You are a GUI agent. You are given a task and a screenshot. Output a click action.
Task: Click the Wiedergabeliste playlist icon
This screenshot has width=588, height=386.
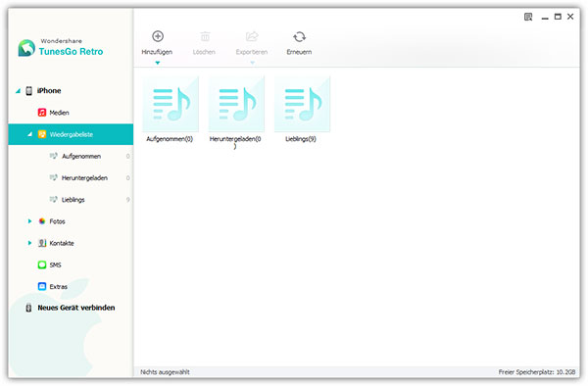[42, 134]
